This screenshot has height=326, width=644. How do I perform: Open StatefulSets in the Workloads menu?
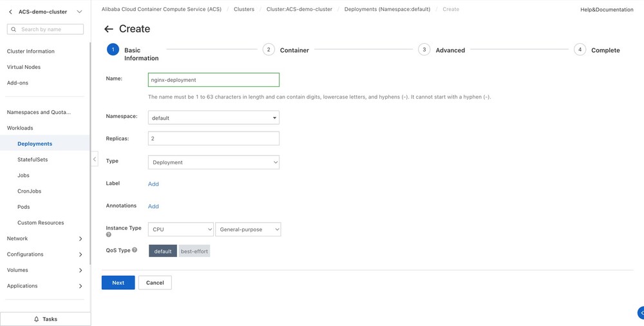click(32, 159)
